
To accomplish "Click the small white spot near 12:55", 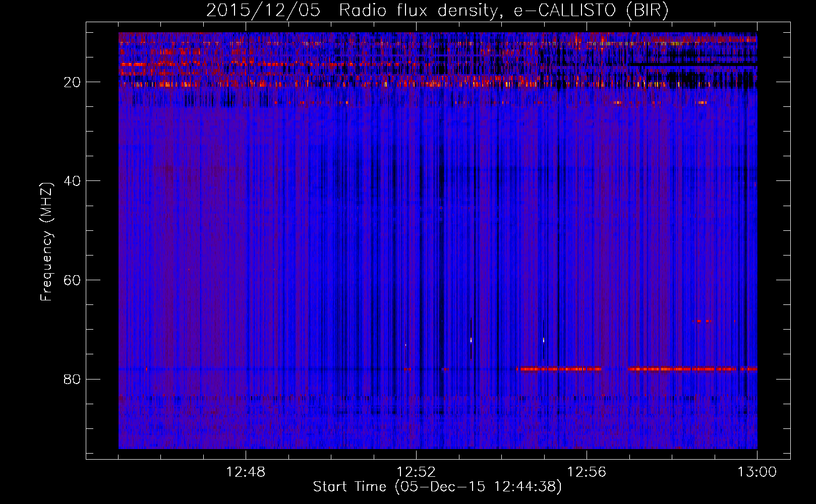I will click(544, 340).
